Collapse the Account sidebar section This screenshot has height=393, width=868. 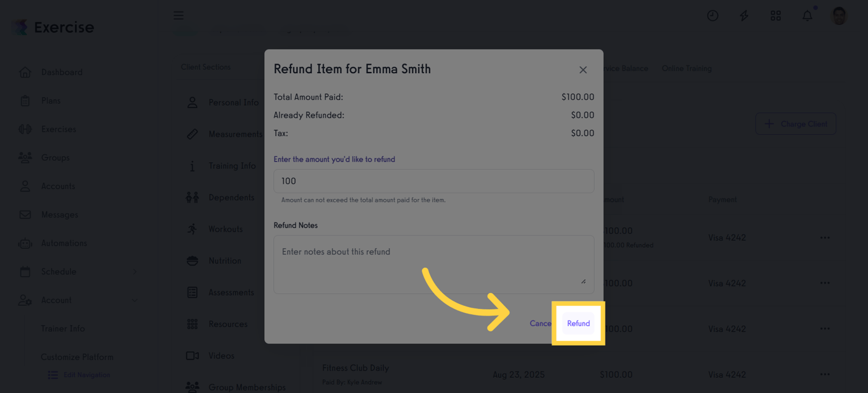134,300
